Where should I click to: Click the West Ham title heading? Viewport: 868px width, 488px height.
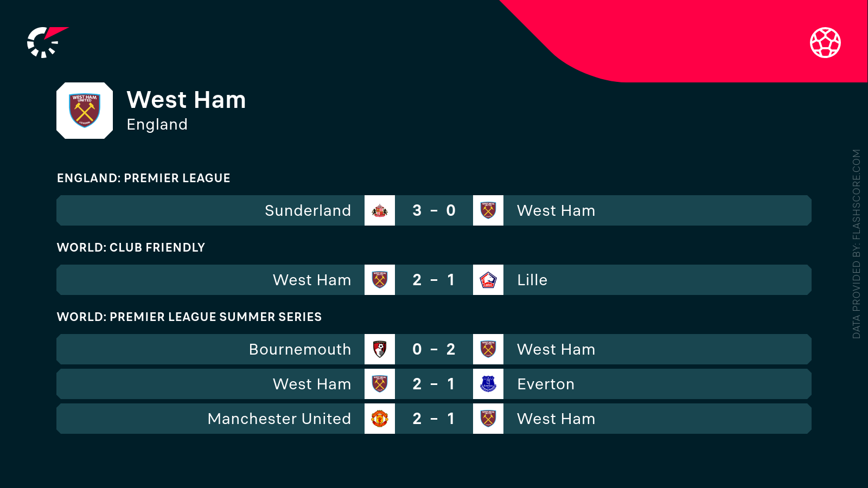(186, 100)
